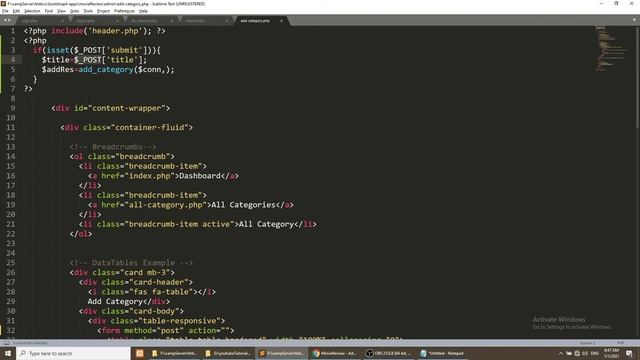Click the isset($_POST['submit']) line
This screenshot has height=360, width=640.
pos(97,50)
